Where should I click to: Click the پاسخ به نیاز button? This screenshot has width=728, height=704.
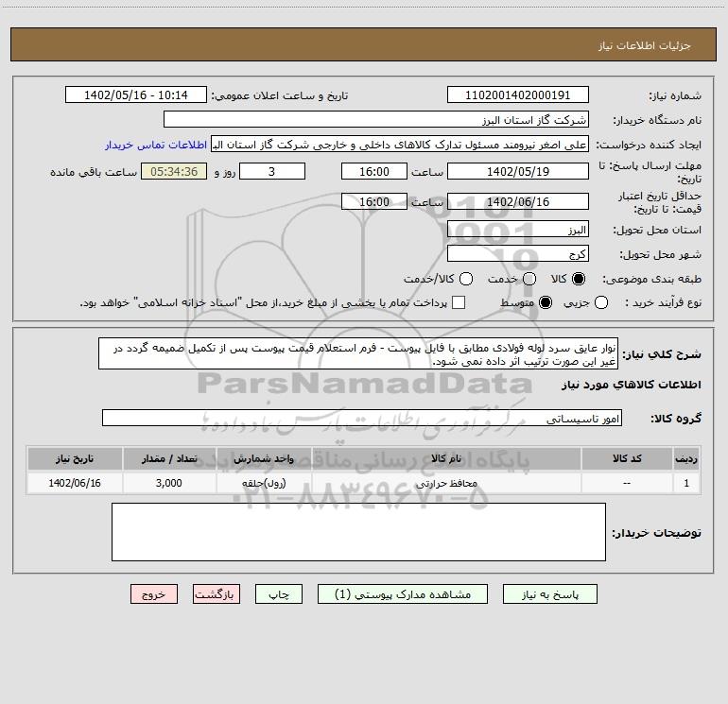(x=549, y=594)
